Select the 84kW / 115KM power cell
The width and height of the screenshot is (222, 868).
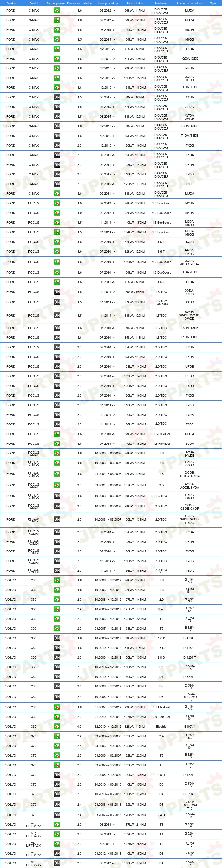pos(135,648)
